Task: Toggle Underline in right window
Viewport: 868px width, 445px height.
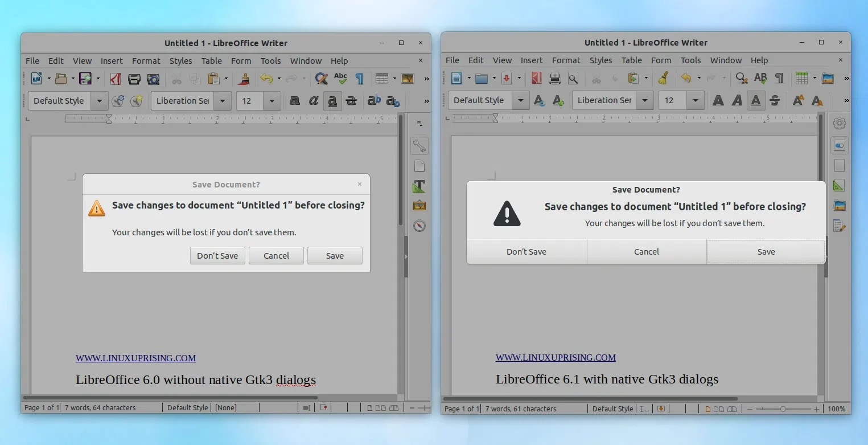Action: [x=756, y=101]
